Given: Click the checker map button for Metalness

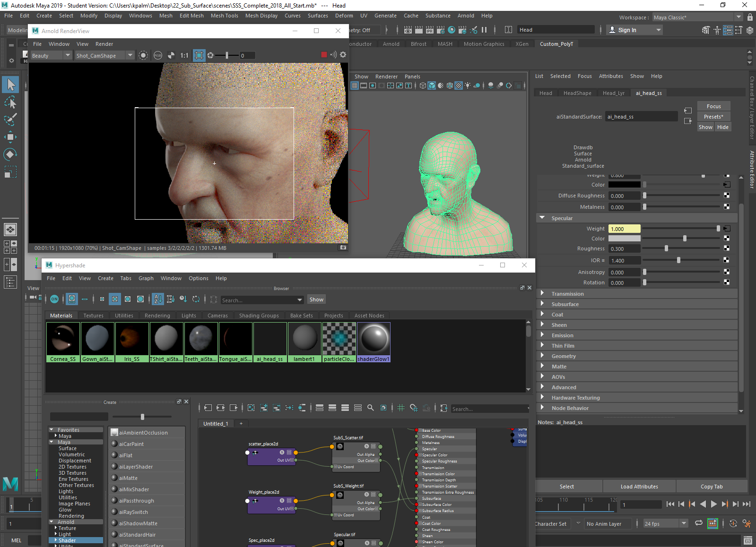Looking at the screenshot, I should (727, 207).
